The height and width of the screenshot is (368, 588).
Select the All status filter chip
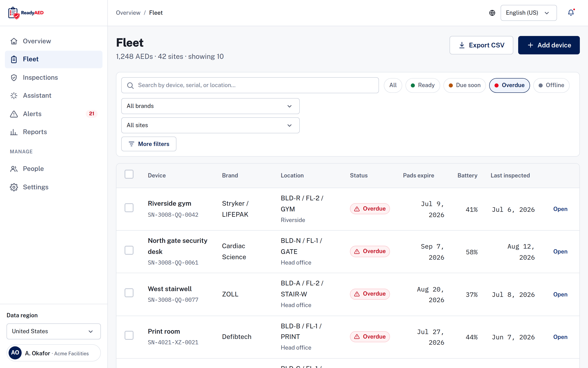393,85
